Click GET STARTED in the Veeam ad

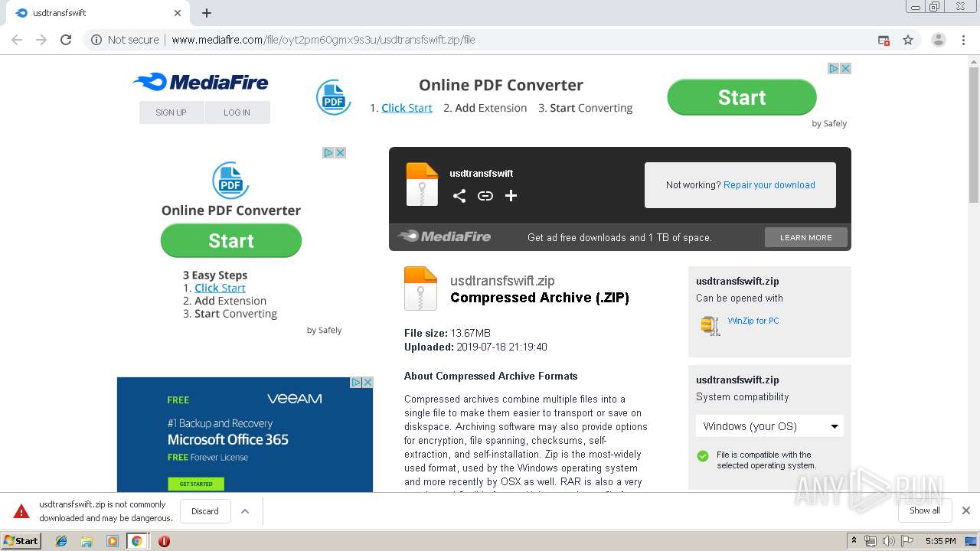[x=196, y=484]
